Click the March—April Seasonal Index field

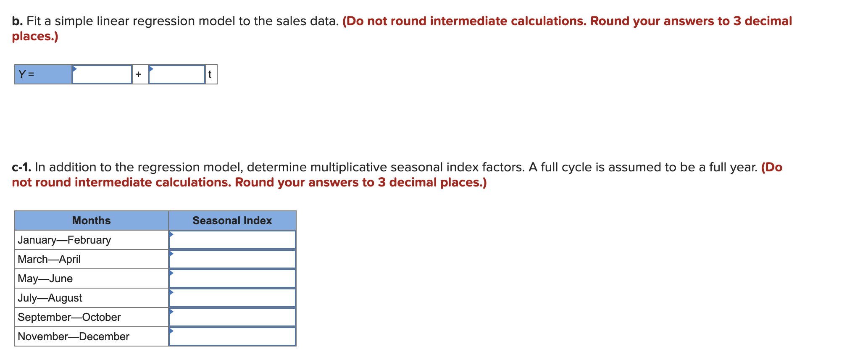click(x=233, y=259)
